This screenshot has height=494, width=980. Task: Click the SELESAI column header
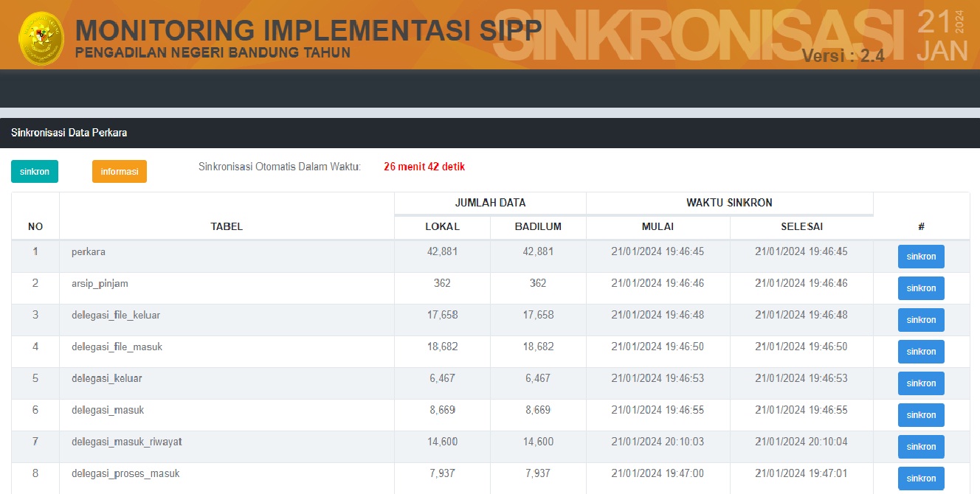click(801, 226)
